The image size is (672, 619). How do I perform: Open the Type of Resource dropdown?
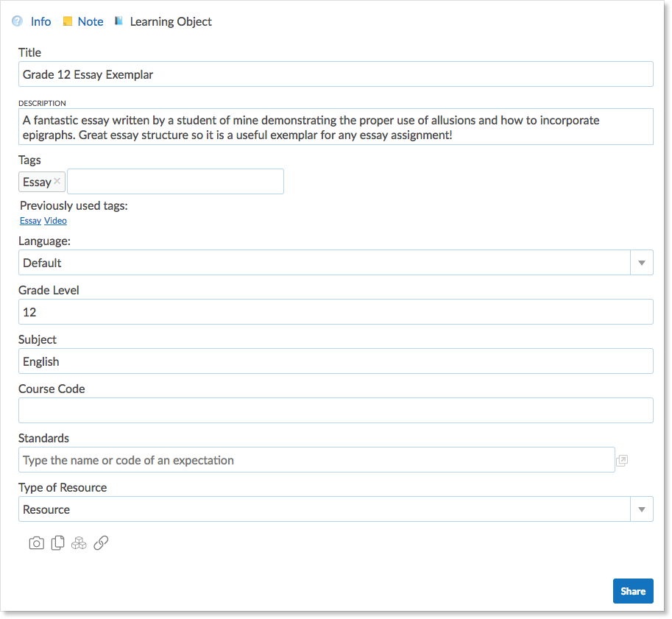[641, 509]
